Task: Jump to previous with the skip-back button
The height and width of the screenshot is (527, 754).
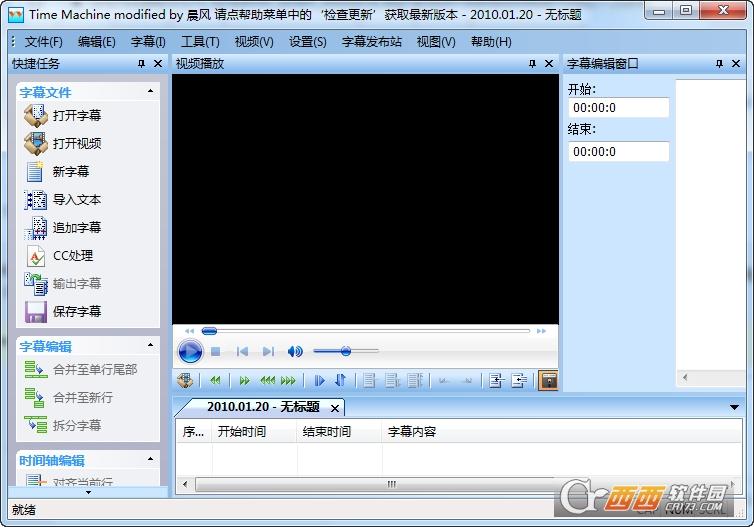Action: (242, 352)
